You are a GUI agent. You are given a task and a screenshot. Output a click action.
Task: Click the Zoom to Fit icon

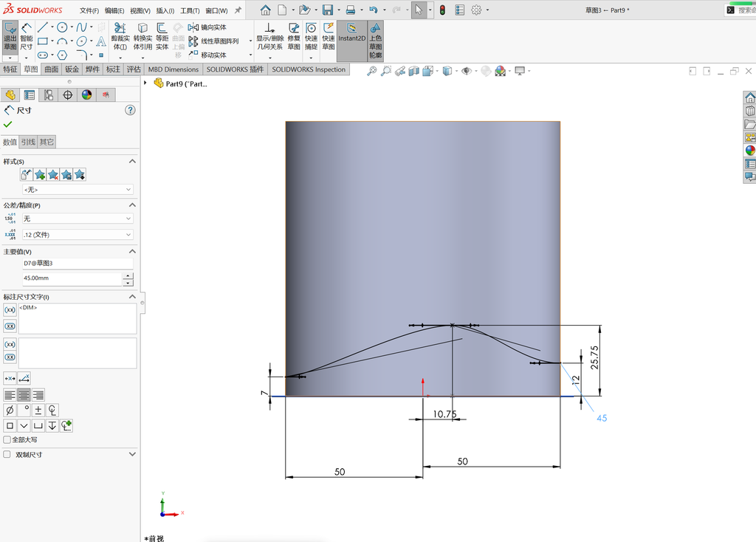(371, 72)
